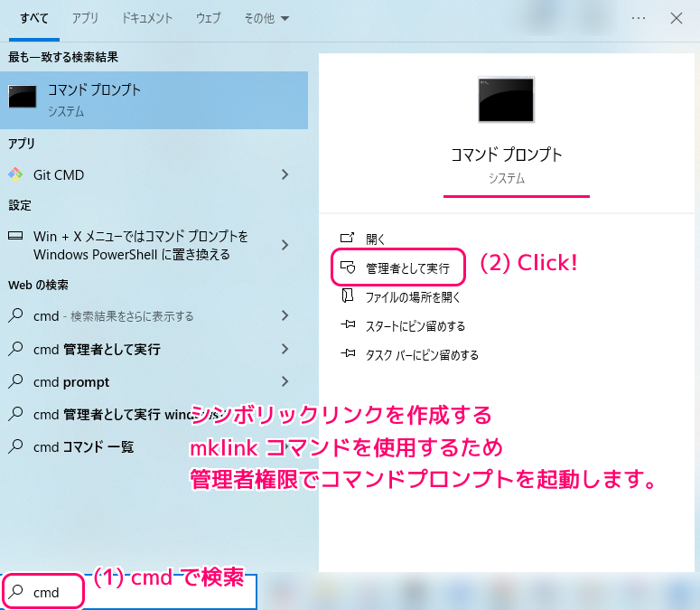Click the コマンド プロンプト title in preview pane
700x610 pixels.
[x=506, y=155]
